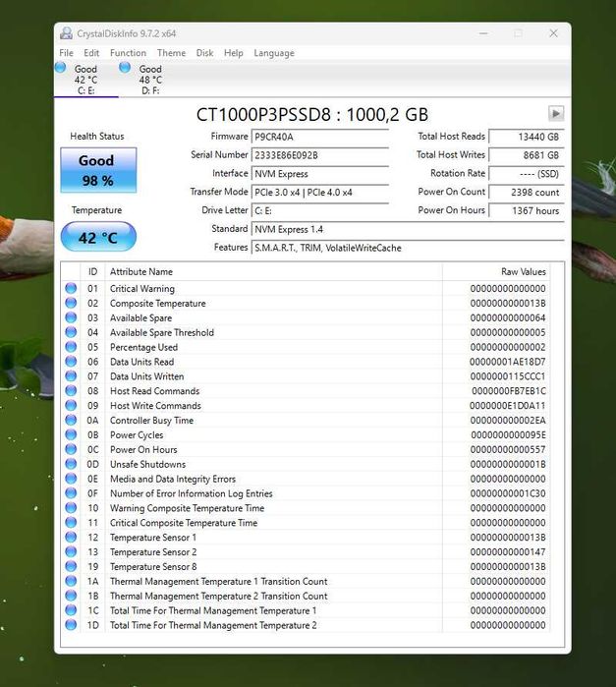Click the Interface field NVM Express

(320, 174)
